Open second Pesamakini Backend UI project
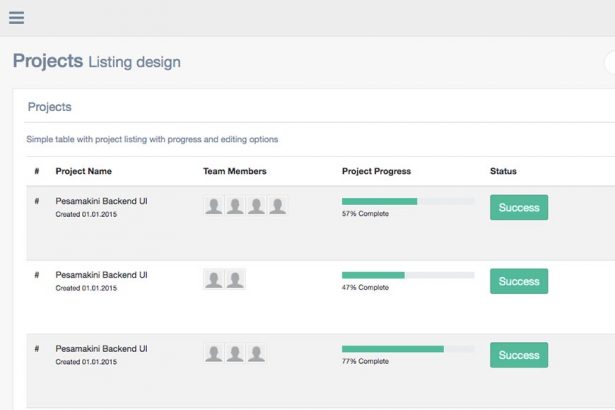The image size is (615, 410). (101, 275)
